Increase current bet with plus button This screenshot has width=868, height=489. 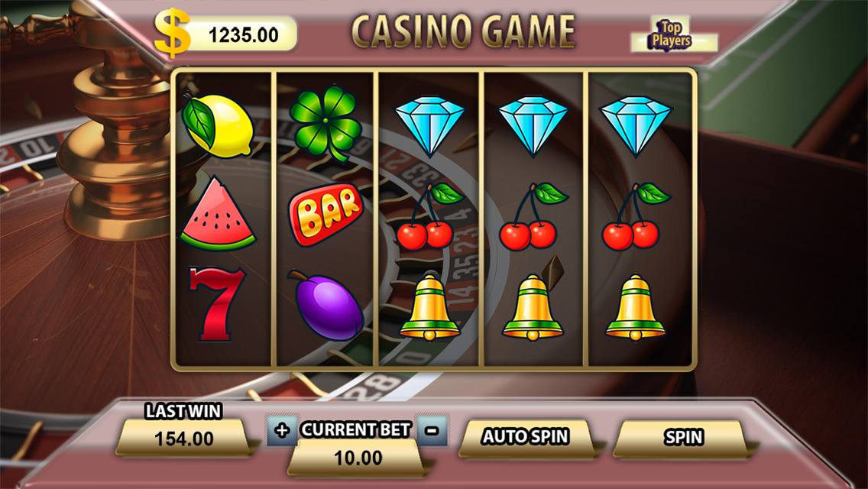pos(282,430)
